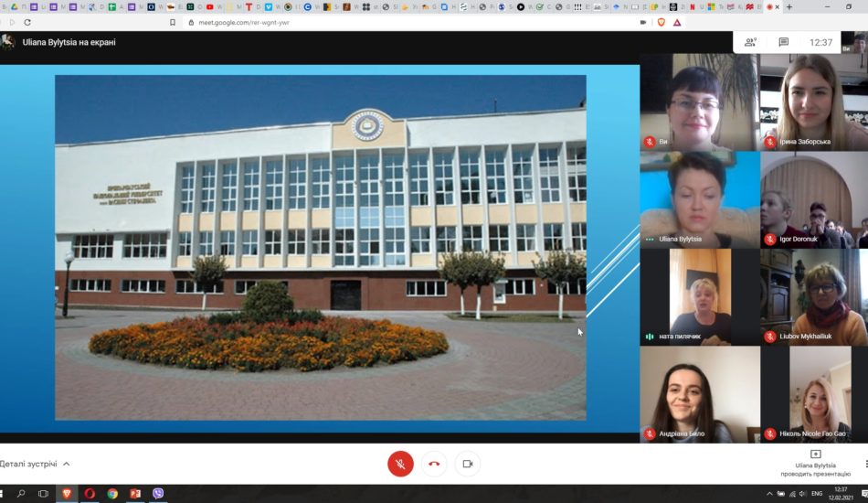Show hidden system tray icons

[769, 494]
